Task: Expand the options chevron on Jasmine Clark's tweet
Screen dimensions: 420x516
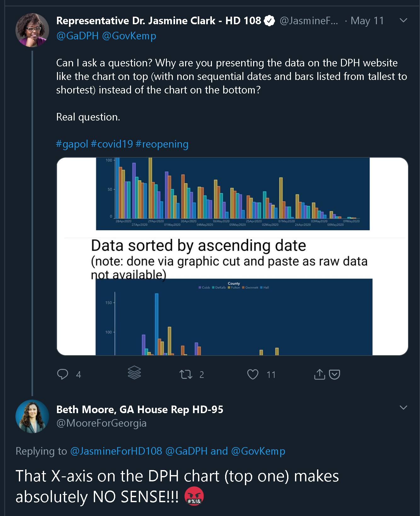Action: [x=403, y=20]
